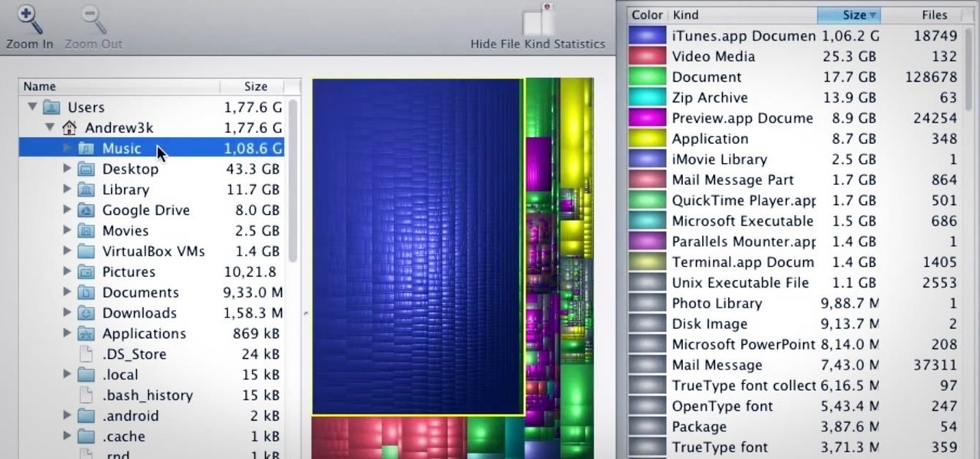Click the large blue treemap block

(x=417, y=247)
